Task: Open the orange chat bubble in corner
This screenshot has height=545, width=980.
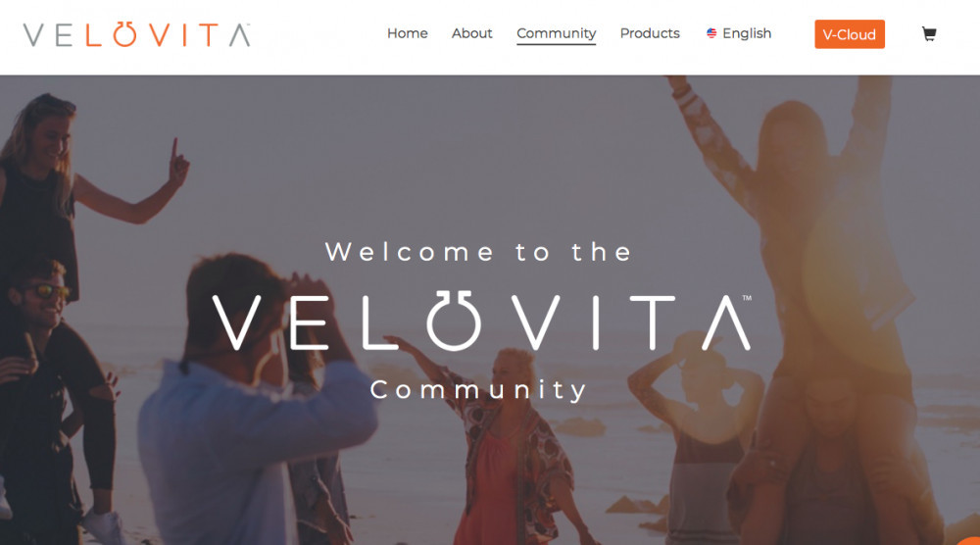Action: coord(969,539)
